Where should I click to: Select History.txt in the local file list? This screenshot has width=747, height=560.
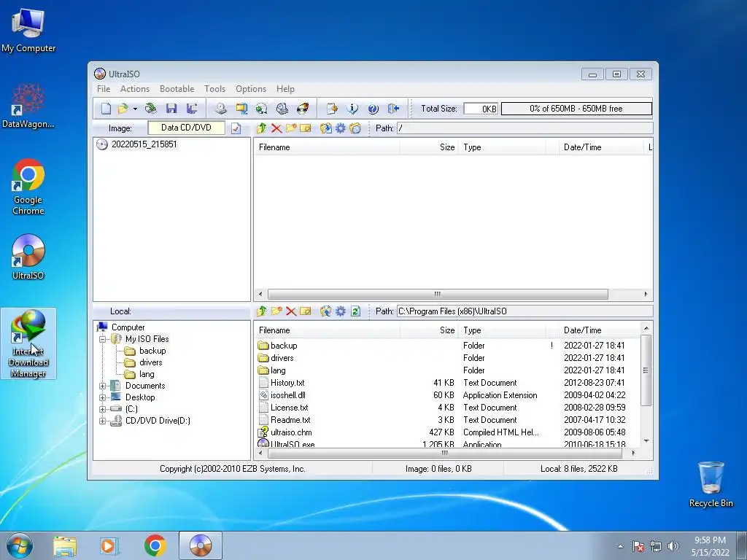tap(287, 383)
